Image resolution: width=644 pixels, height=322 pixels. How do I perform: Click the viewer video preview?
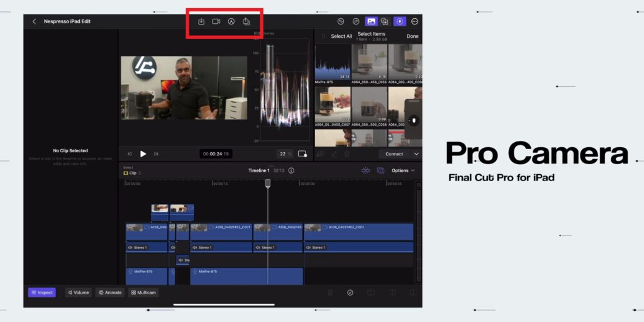pyautogui.click(x=184, y=88)
